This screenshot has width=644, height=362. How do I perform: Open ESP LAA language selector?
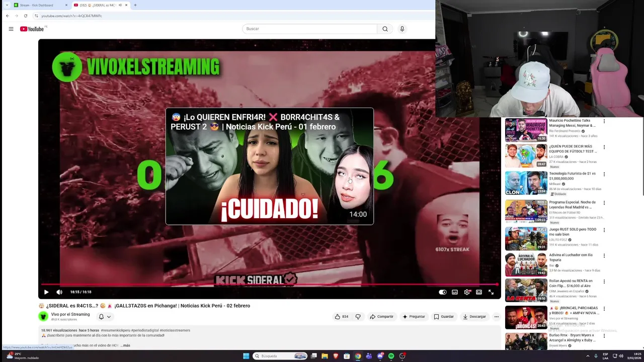point(606,356)
